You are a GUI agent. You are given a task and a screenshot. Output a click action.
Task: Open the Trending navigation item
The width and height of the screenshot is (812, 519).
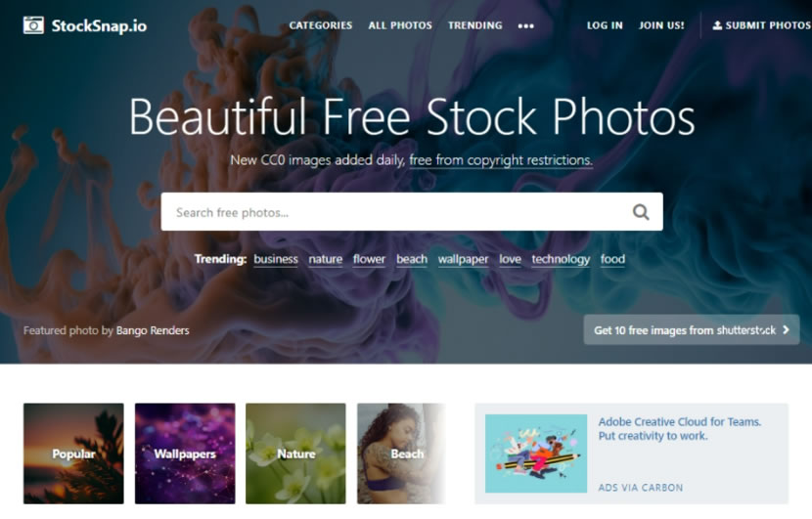(x=474, y=25)
